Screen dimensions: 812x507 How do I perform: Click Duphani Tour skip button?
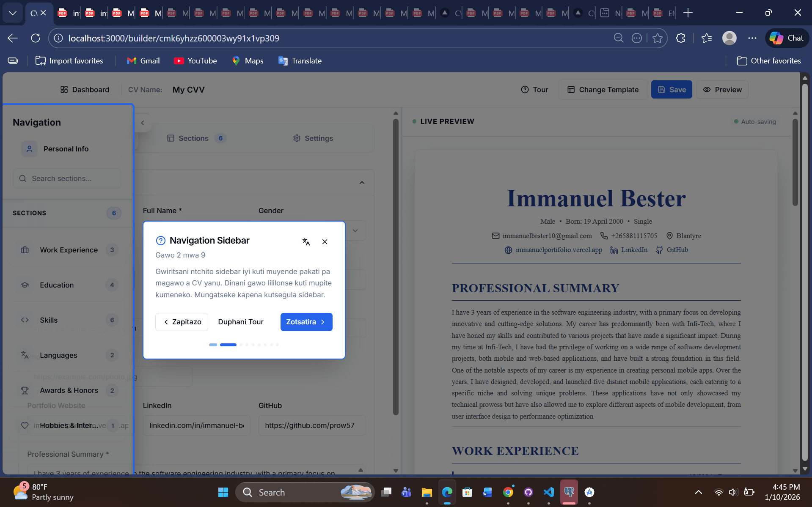240,322
